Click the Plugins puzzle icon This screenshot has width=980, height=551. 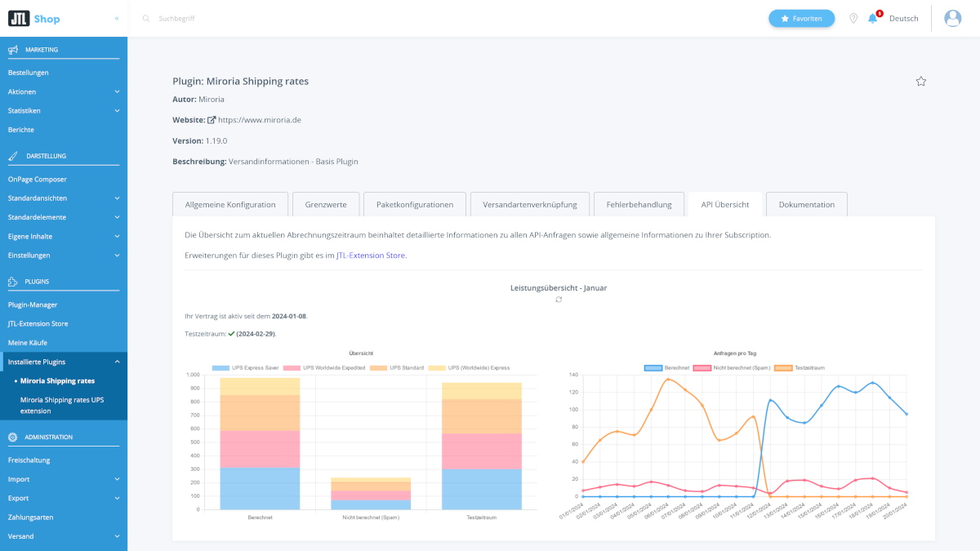(x=13, y=282)
